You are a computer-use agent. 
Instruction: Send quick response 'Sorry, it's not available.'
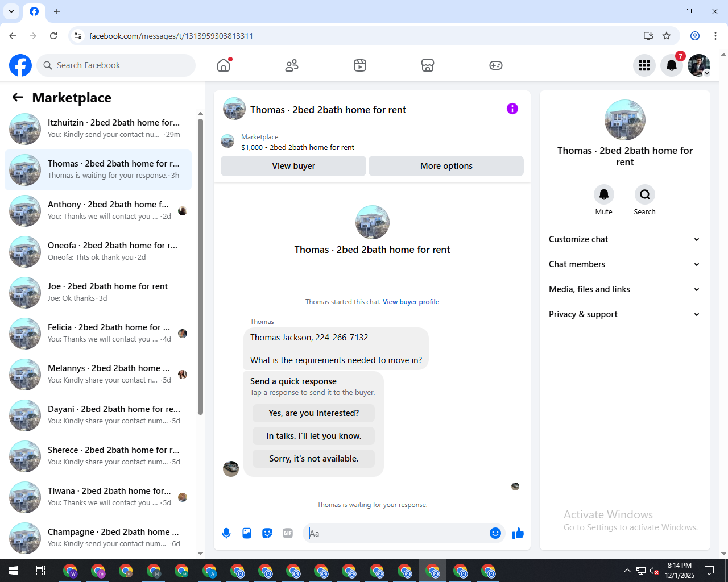[314, 459]
